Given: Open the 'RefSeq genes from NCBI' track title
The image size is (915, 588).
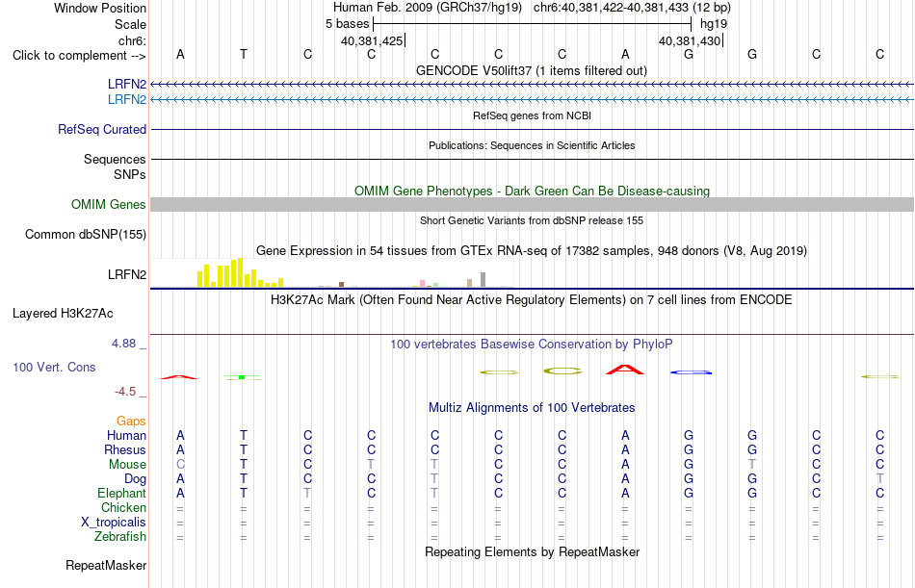Looking at the screenshot, I should pos(532,115).
